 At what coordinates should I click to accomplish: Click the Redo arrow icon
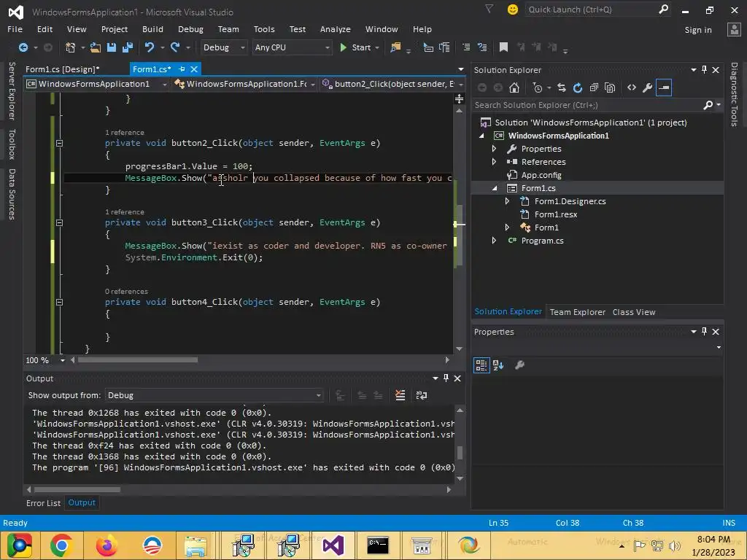(x=175, y=47)
